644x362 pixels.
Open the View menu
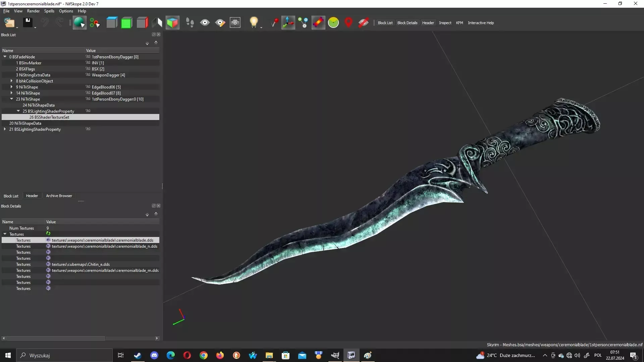[x=18, y=11]
